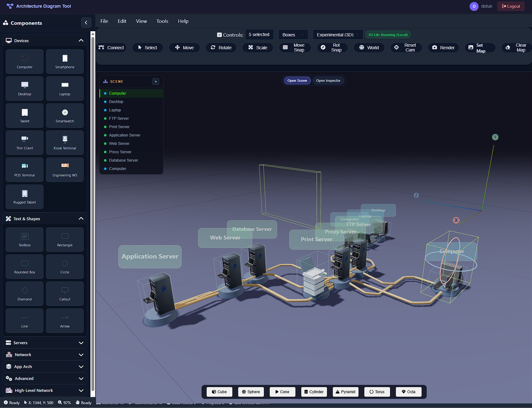Open the Tools menu
532x408 pixels.
pyautogui.click(x=162, y=21)
